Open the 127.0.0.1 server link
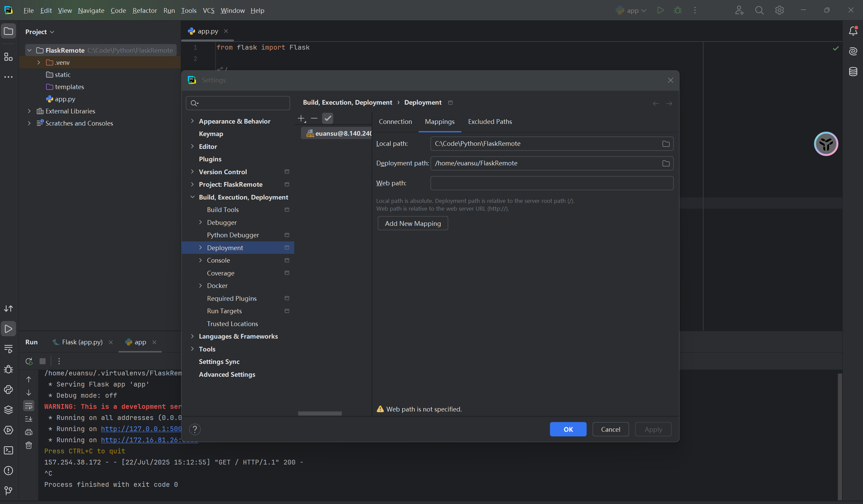The image size is (863, 504). (141, 429)
